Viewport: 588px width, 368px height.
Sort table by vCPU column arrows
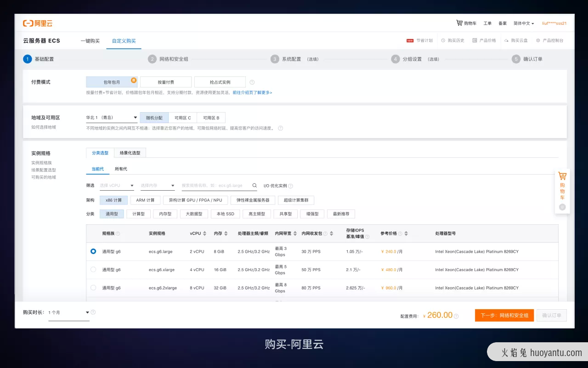(205, 233)
